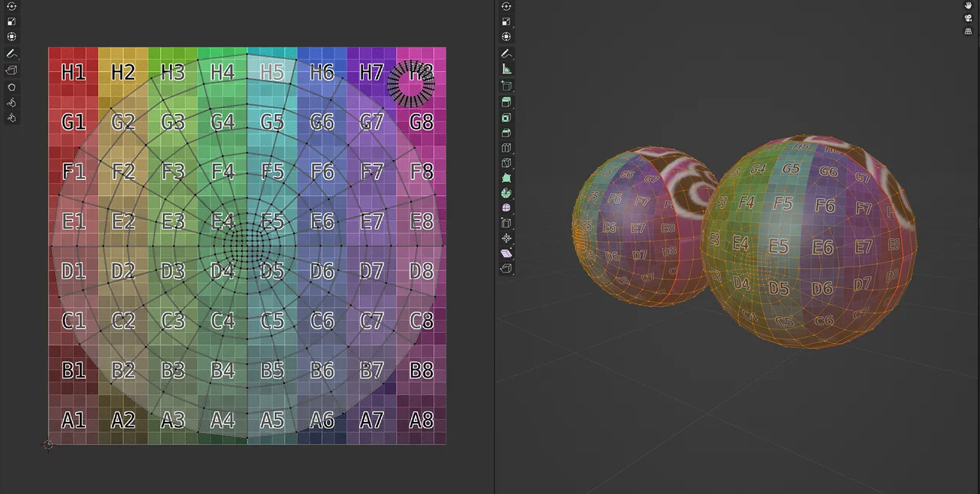Select the Pinch tool in the UV editor
Image resolution: width=980 pixels, height=494 pixels.
point(11,116)
